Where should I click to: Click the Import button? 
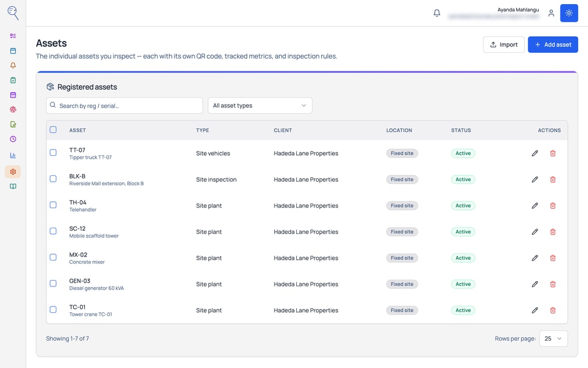tap(504, 45)
